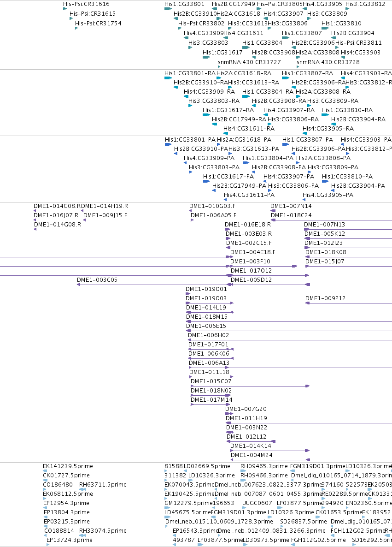Click EST EP16543.3prime
Screen dimensions: 392x547
pyautogui.click(x=195, y=531)
